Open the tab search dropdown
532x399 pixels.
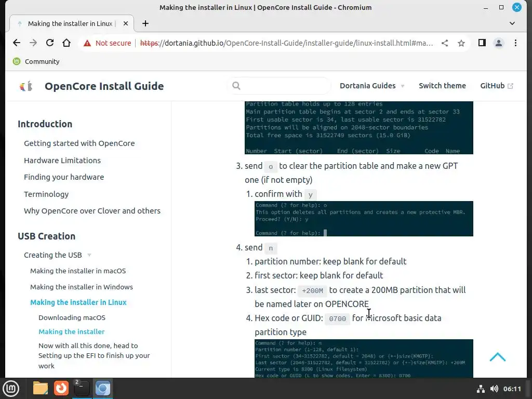coord(512,23)
